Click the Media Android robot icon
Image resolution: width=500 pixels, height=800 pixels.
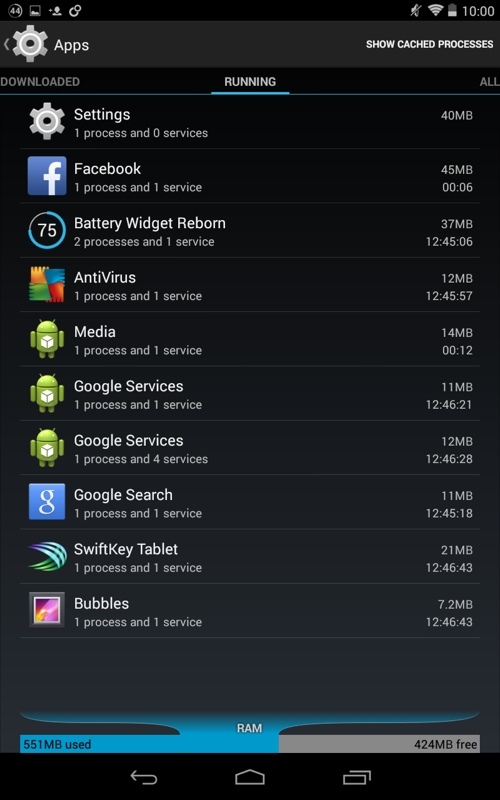click(x=47, y=339)
